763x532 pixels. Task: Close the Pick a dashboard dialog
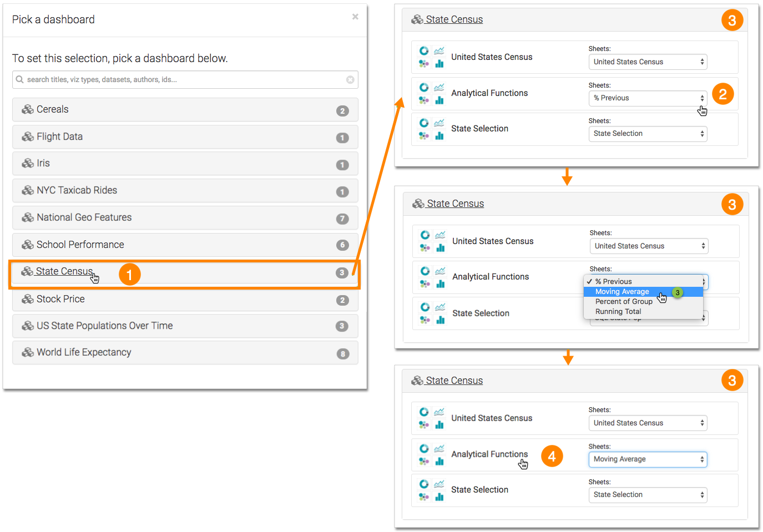pos(355,17)
